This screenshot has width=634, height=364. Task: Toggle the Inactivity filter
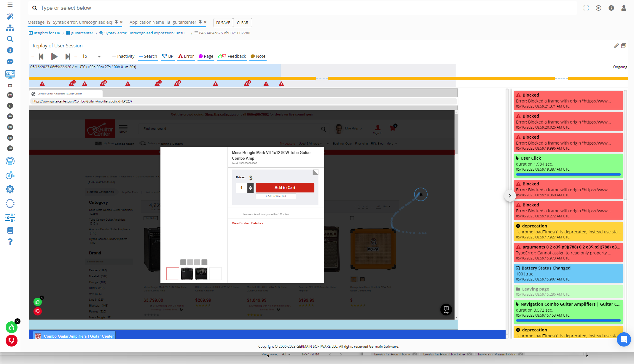click(x=123, y=56)
